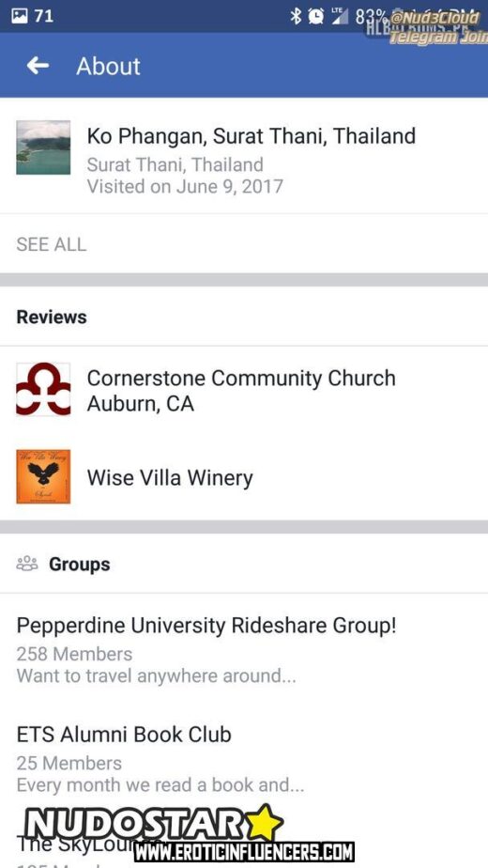Tap the Visited on June 9, 2017 text
The image size is (488, 868).
[185, 186]
